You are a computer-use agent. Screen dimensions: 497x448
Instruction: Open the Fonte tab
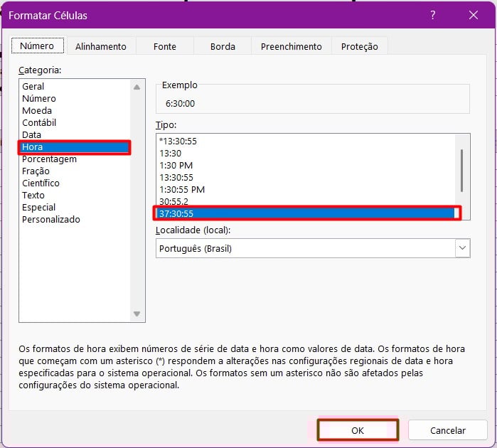(x=165, y=47)
